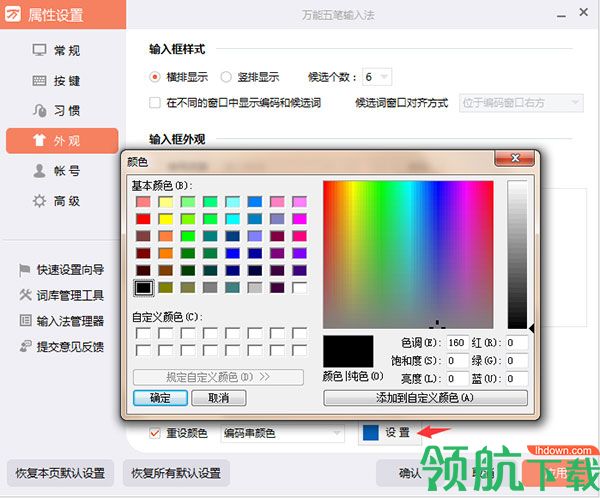Screen dimensions: 600x498
Task: Pick the white basic color swatch
Action: tap(300, 288)
